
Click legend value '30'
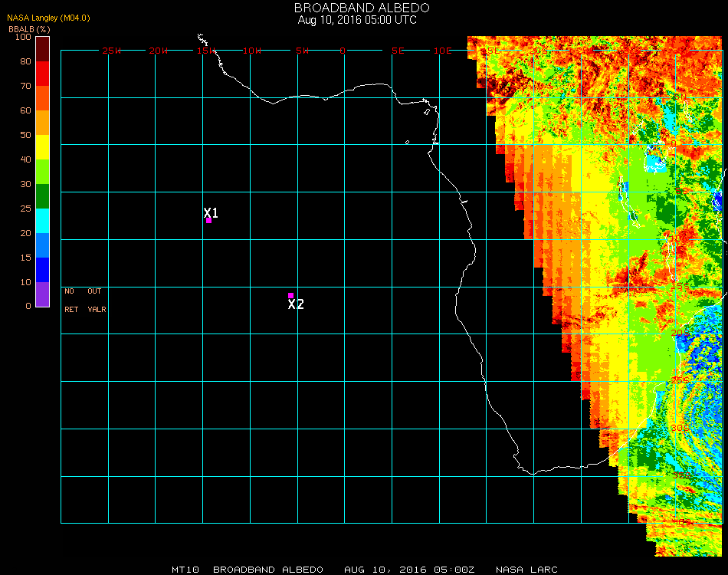[25, 185]
